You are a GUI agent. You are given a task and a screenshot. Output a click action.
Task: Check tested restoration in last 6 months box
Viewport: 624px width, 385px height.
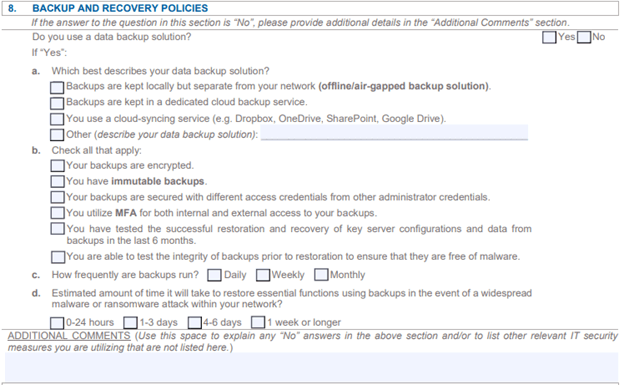57,229
